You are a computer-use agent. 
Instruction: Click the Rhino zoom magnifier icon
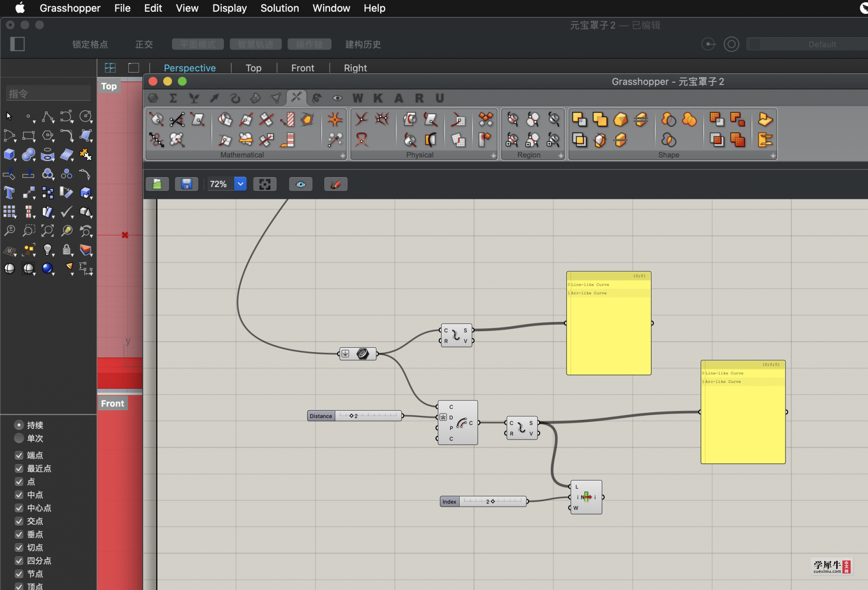pos(9,231)
